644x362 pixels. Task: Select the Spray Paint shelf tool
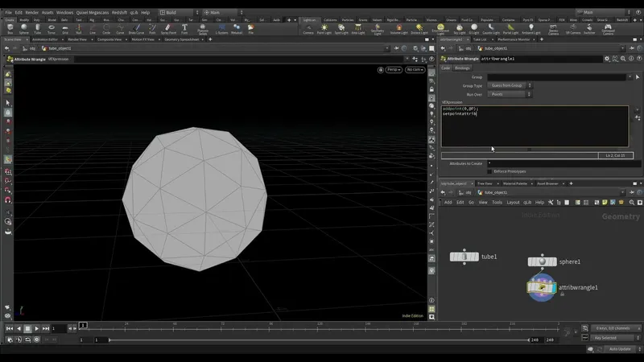click(x=168, y=29)
